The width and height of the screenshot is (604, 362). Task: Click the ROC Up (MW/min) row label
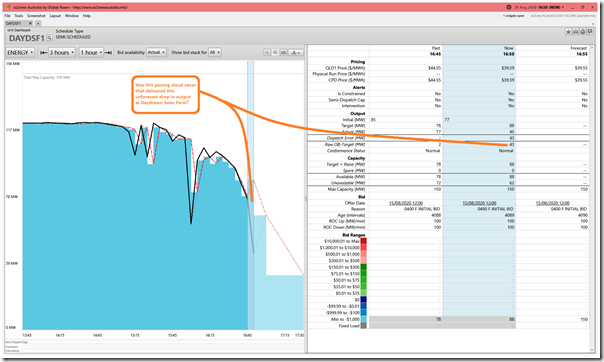coord(346,221)
